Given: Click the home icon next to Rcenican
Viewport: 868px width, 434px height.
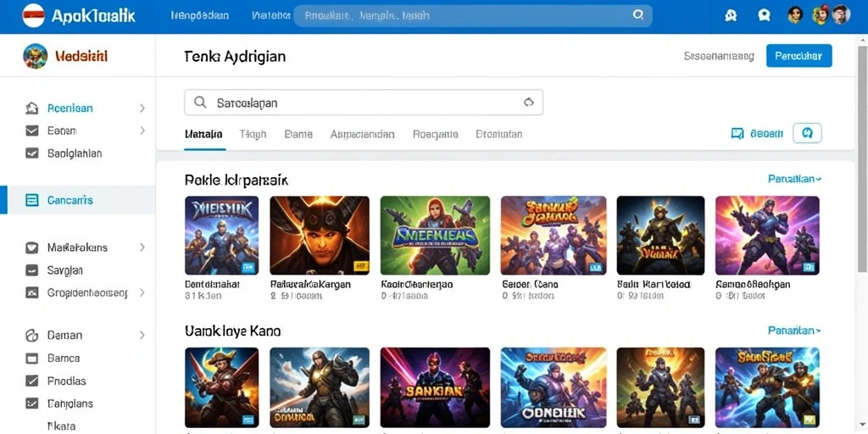Looking at the screenshot, I should 32,108.
